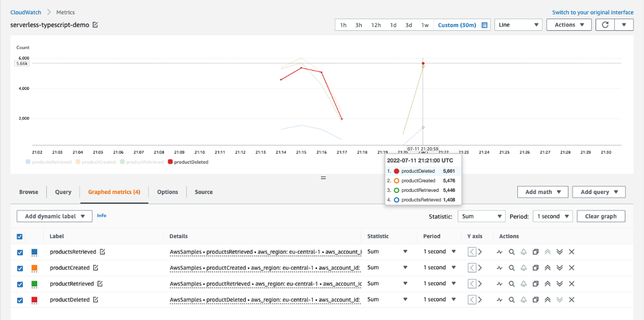Expand Add dynamic label dropdown
The height and width of the screenshot is (320, 644).
(55, 216)
